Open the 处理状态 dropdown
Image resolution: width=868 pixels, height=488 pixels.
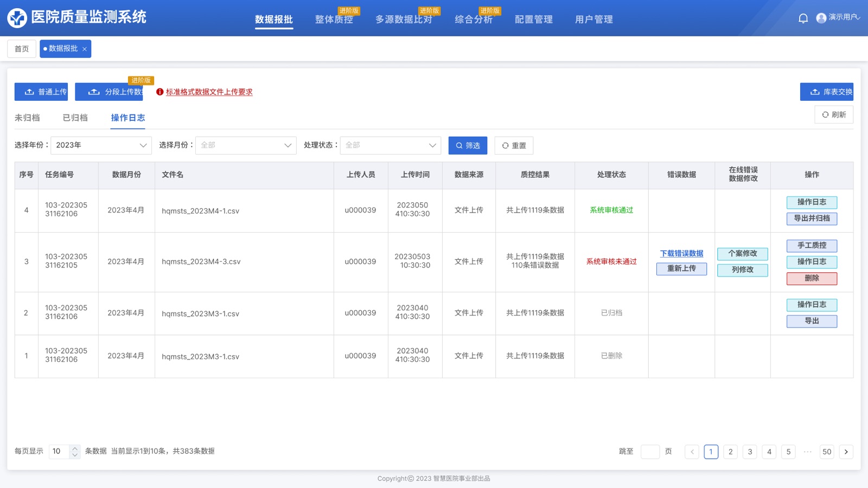tap(391, 145)
